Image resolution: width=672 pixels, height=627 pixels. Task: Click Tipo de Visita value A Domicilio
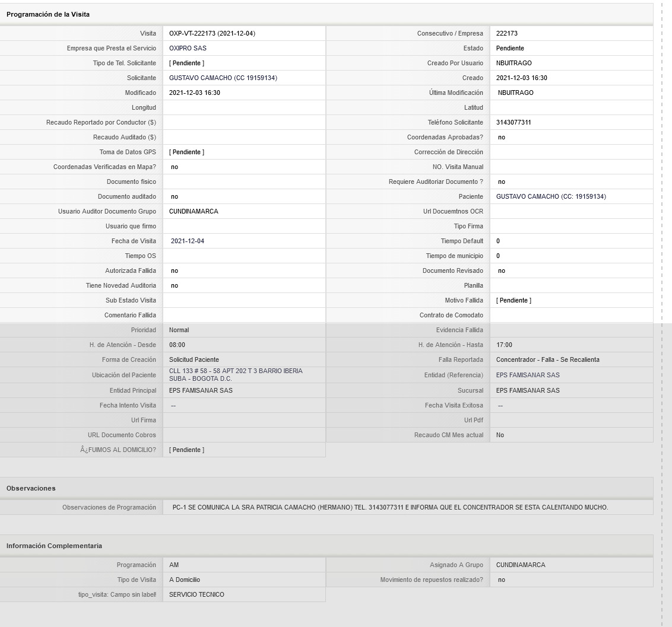(x=184, y=580)
